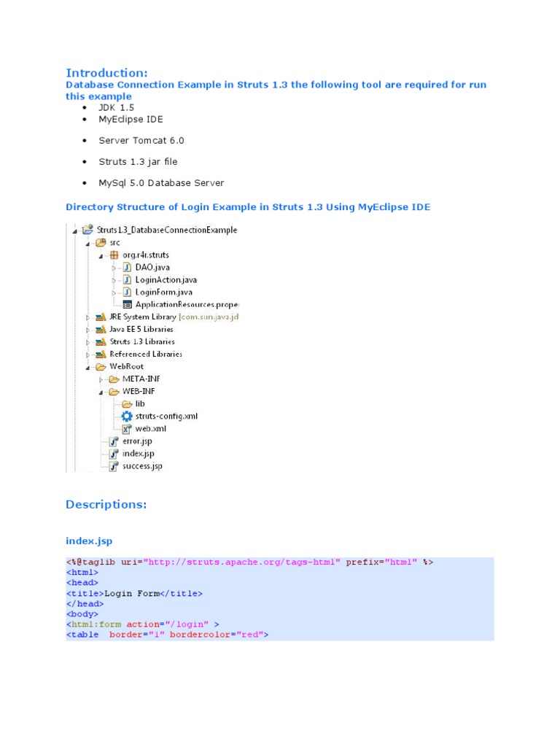Expand the LoginForm.java node

click(114, 293)
